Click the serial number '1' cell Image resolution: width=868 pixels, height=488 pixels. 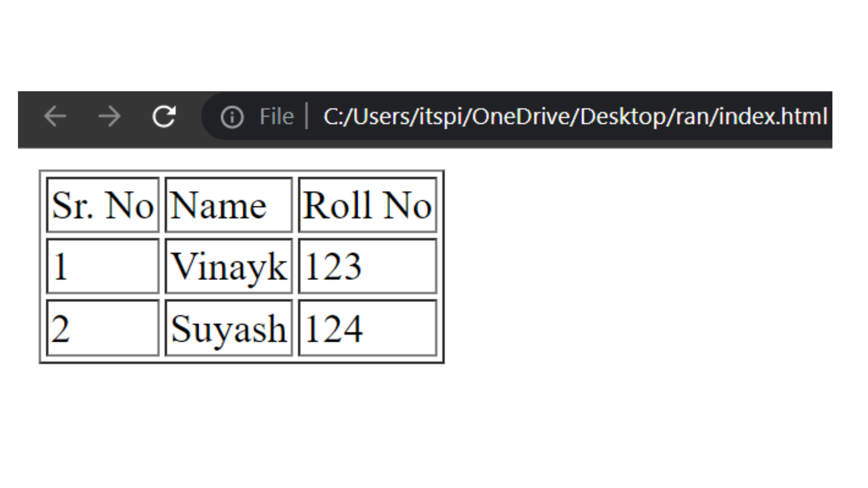pyautogui.click(x=103, y=266)
